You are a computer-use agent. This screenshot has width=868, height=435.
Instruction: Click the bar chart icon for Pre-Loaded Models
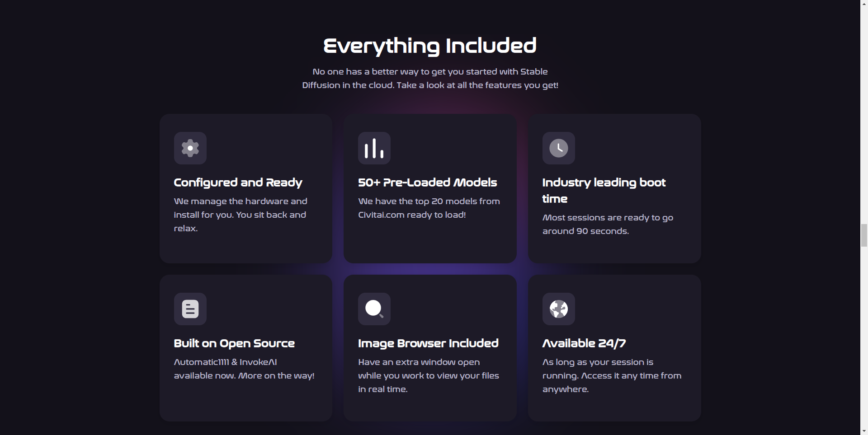pos(374,148)
